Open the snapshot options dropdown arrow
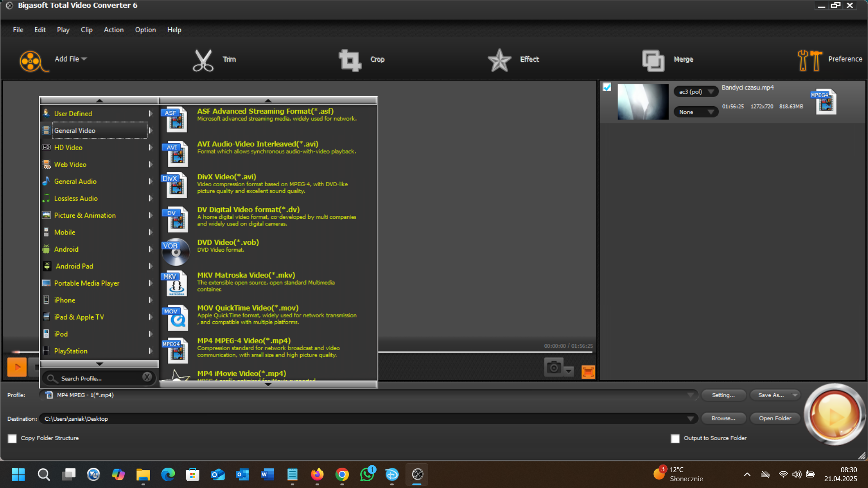The height and width of the screenshot is (488, 868). [569, 371]
